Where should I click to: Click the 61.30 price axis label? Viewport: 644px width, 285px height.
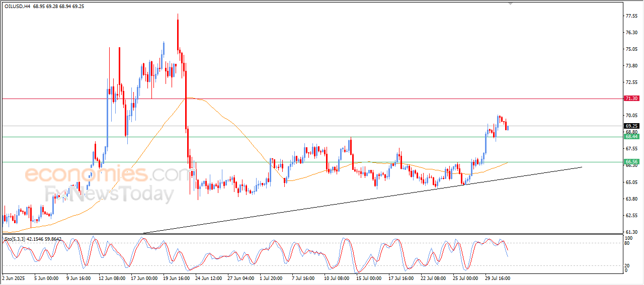pyautogui.click(x=631, y=232)
